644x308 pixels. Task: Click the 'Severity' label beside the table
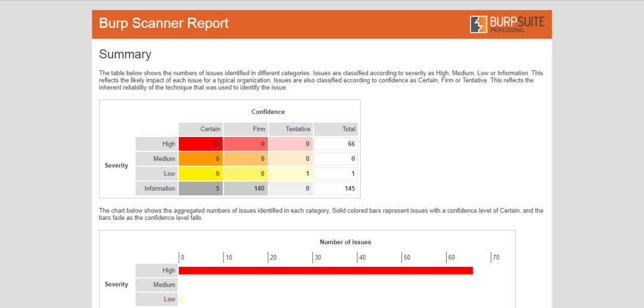116,166
